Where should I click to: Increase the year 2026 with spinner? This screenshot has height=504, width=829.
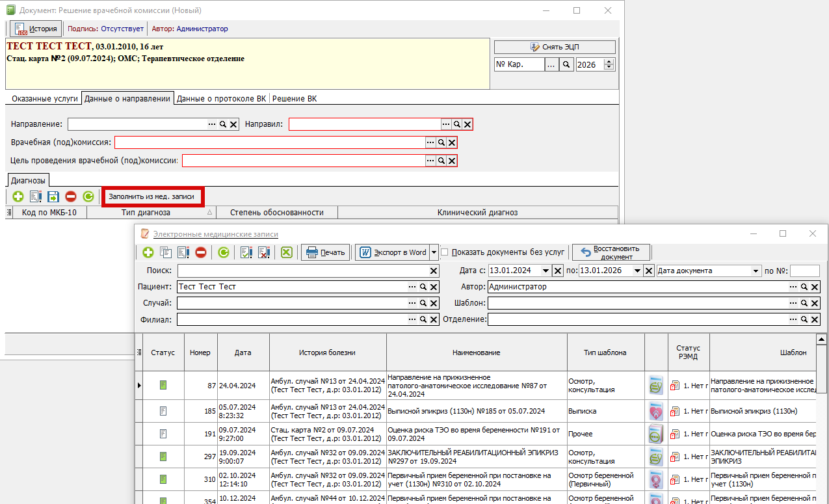pyautogui.click(x=609, y=62)
